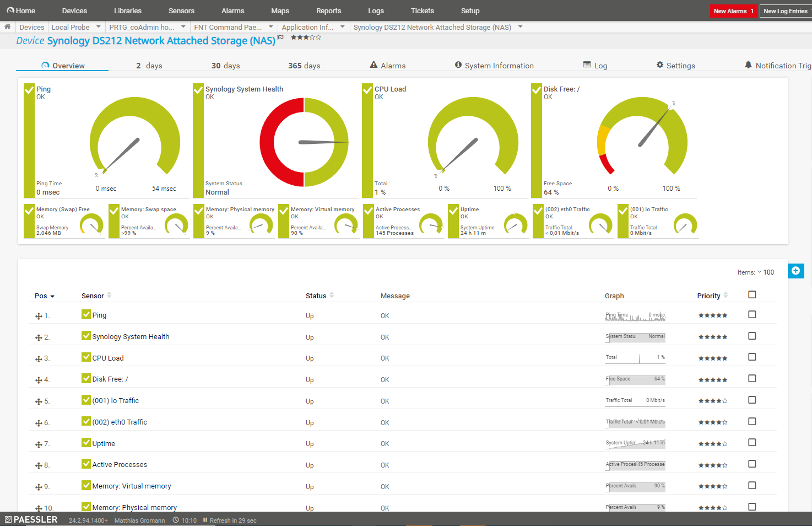Tick the checkbox for (001) lo Traffic row

pyautogui.click(x=752, y=400)
